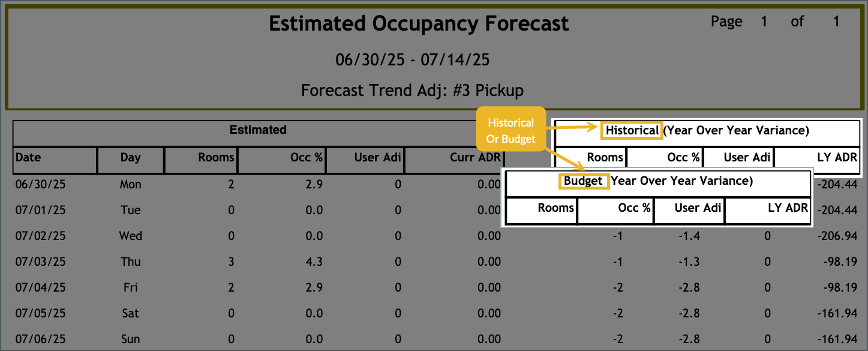868x351 pixels.
Task: Click the Day column header
Action: coord(130,158)
